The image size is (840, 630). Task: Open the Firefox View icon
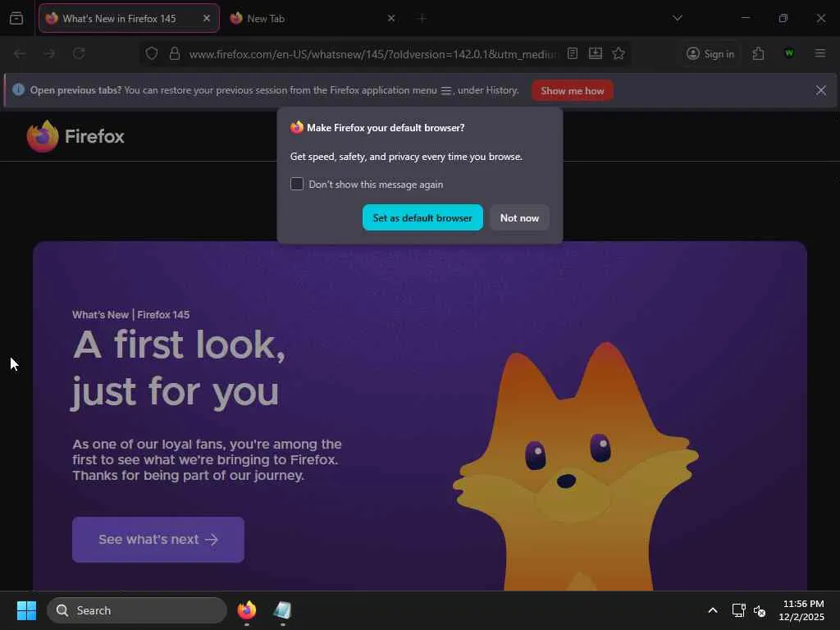[x=16, y=18]
